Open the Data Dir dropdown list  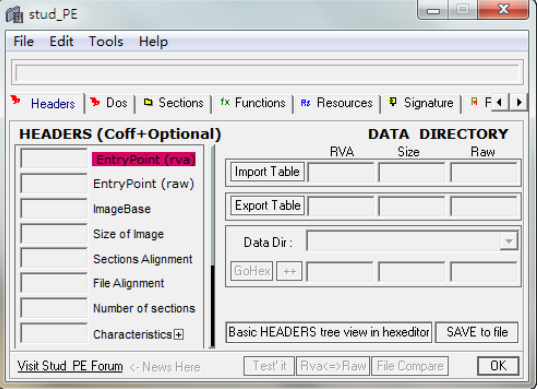coord(508,241)
